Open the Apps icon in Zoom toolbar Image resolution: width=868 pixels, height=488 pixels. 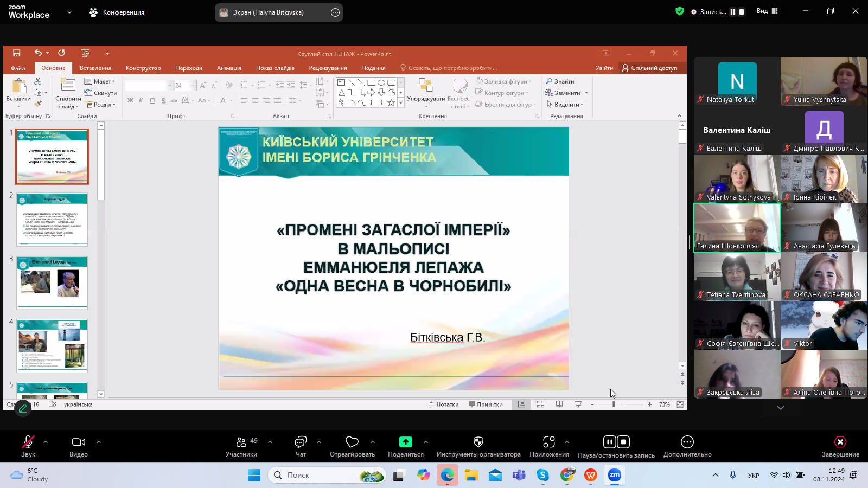click(x=549, y=442)
